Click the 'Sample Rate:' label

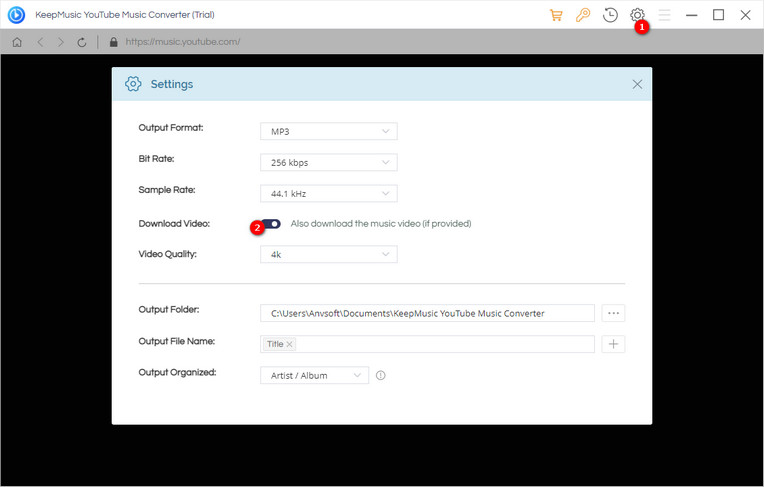(x=167, y=190)
